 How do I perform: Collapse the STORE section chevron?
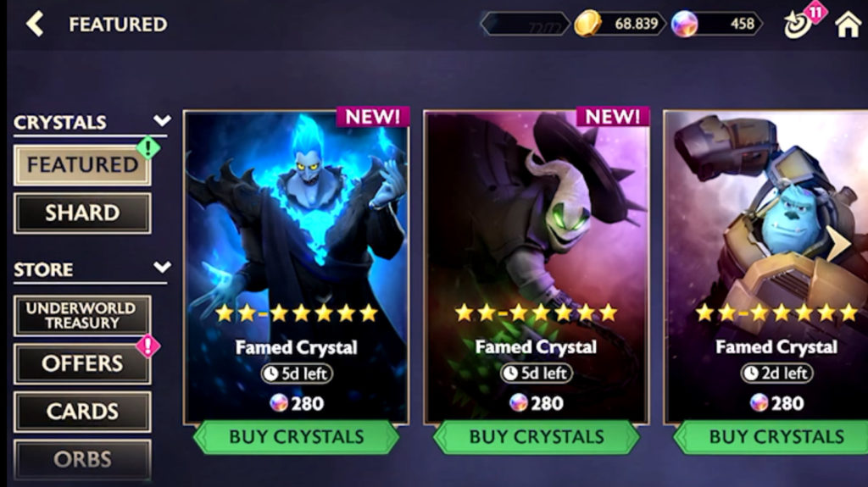point(162,268)
